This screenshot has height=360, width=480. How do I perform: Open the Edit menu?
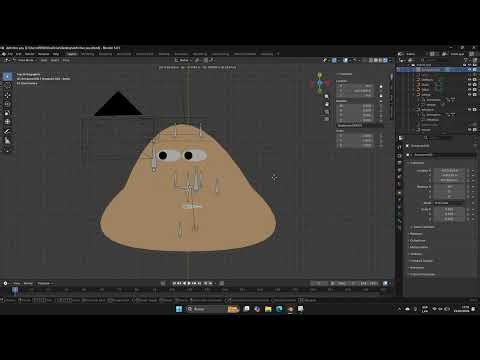[x=19, y=54]
